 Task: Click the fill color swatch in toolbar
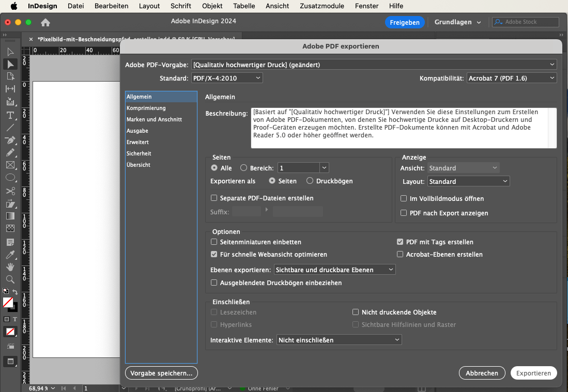[x=8, y=302]
